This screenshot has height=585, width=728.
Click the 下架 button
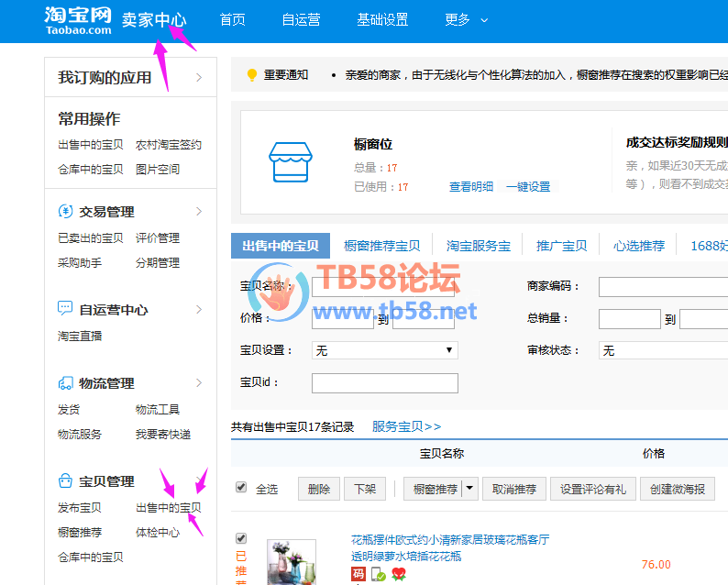click(365, 489)
